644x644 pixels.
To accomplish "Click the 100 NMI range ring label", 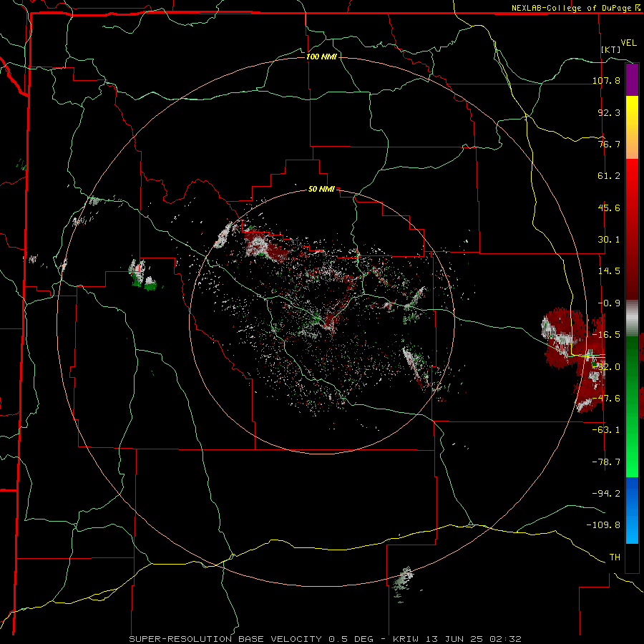I will [x=321, y=57].
